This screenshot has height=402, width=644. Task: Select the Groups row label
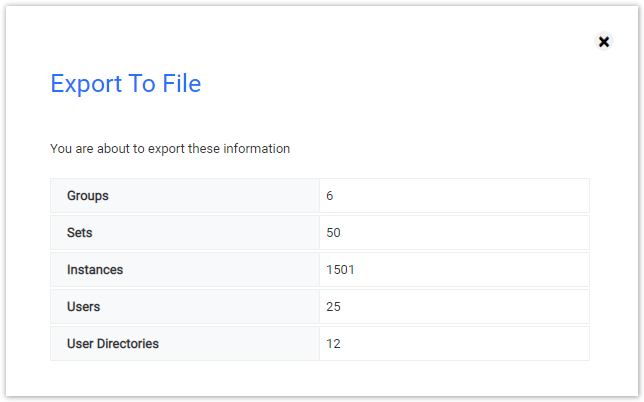87,196
